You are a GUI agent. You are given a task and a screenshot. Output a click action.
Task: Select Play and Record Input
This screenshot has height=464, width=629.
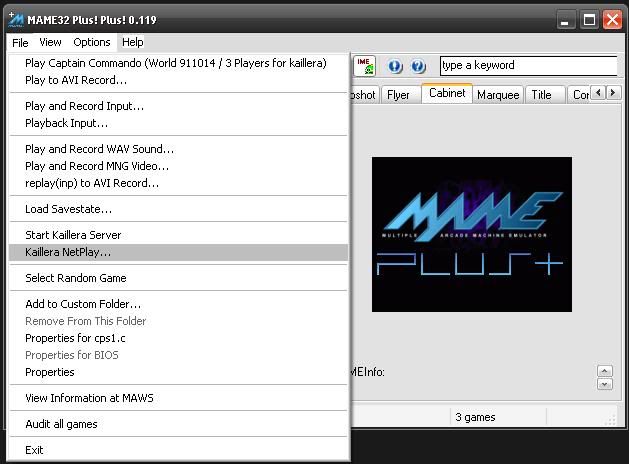179,106
